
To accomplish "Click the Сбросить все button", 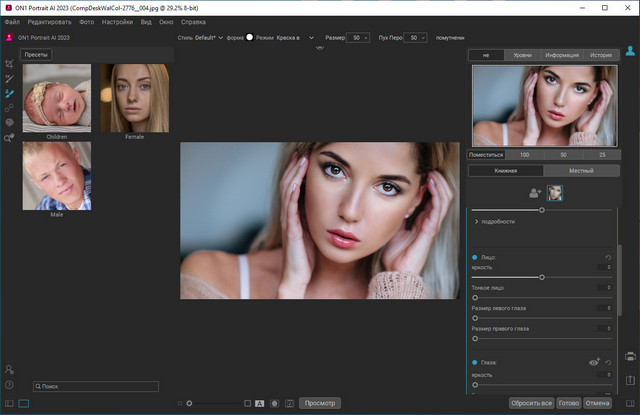I will point(531,403).
